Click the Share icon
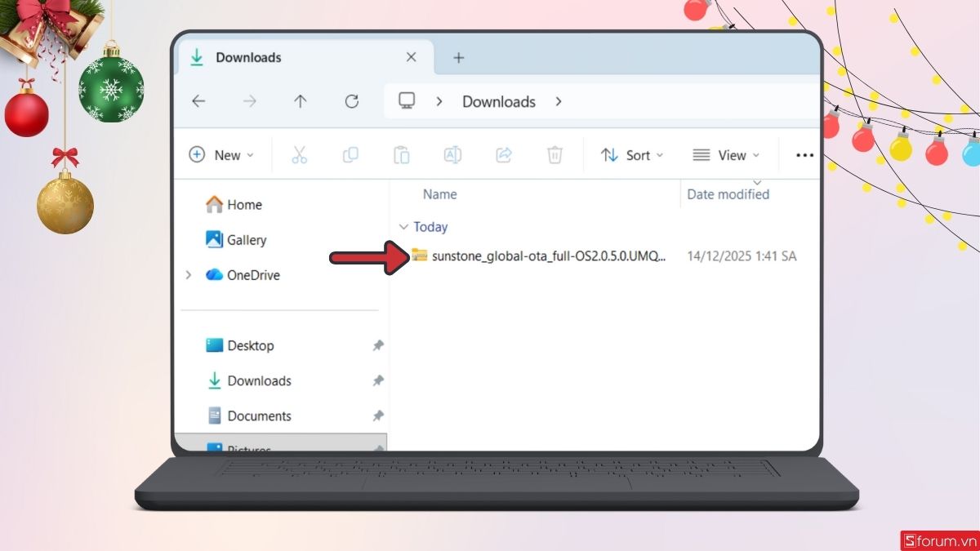Screen dimensions: 980x551 [504, 154]
